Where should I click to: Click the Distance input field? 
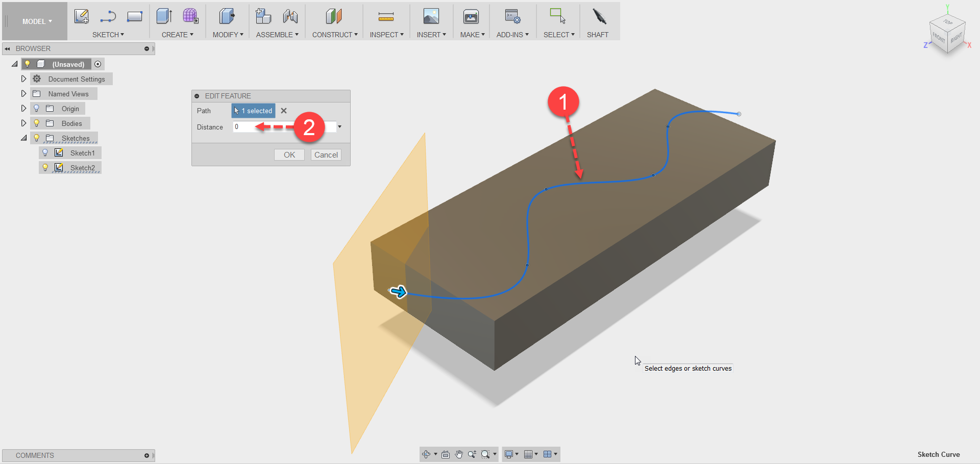[x=245, y=126]
